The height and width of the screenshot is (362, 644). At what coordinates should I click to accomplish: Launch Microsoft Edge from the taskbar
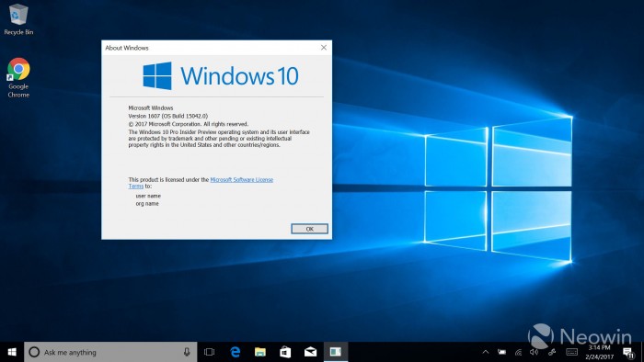235,352
